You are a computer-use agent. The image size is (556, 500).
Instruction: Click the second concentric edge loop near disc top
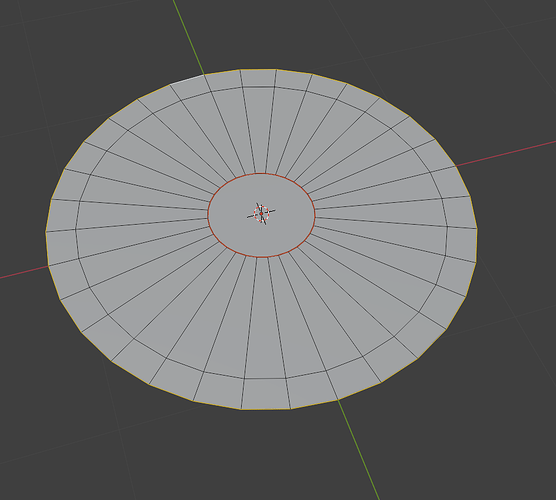(x=259, y=87)
